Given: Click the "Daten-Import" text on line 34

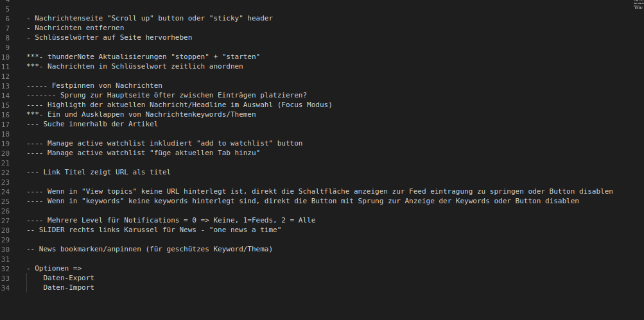Looking at the screenshot, I should tap(68, 288).
